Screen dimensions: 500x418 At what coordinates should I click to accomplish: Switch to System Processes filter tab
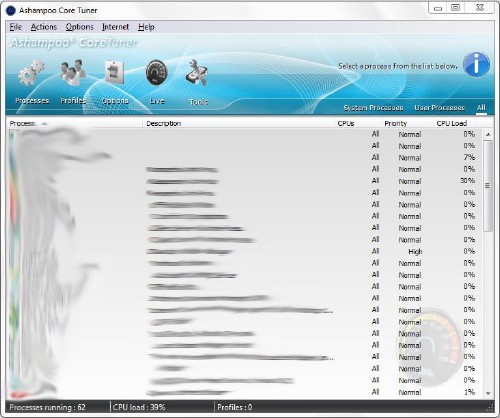click(373, 108)
